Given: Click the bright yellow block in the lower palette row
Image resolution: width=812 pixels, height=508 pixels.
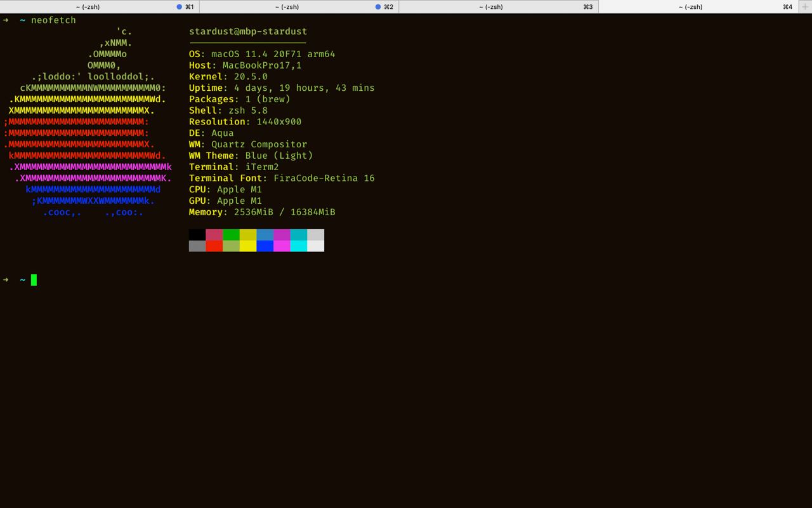Looking at the screenshot, I should [x=248, y=246].
